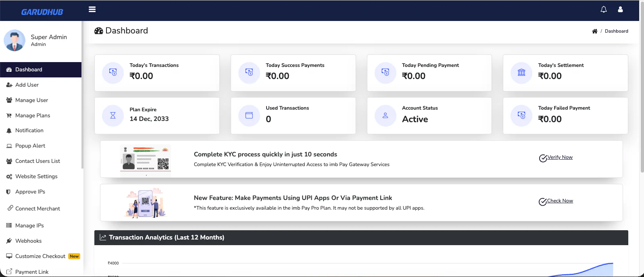
Task: Click the Today's Transactions money icon
Action: pos(113,73)
